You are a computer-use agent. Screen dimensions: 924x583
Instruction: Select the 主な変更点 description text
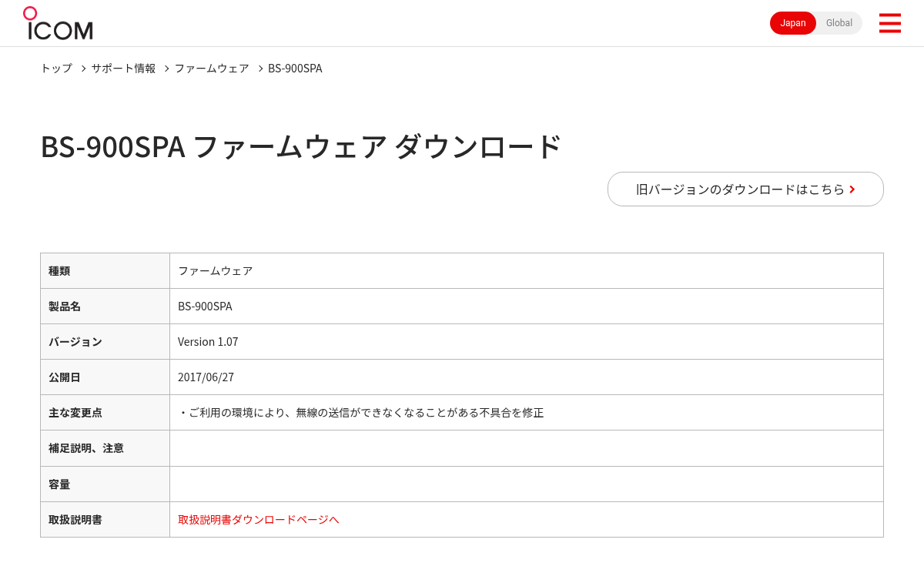point(361,412)
